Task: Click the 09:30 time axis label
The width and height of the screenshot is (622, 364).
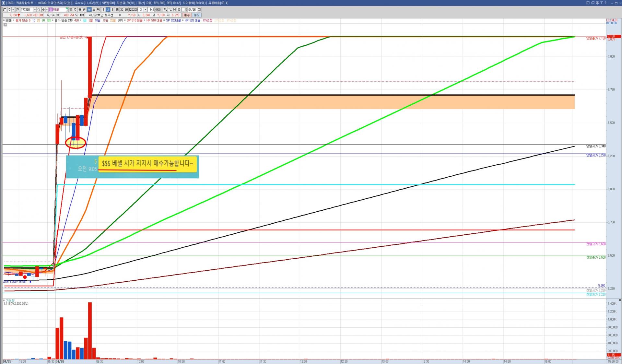Action: coord(100,361)
